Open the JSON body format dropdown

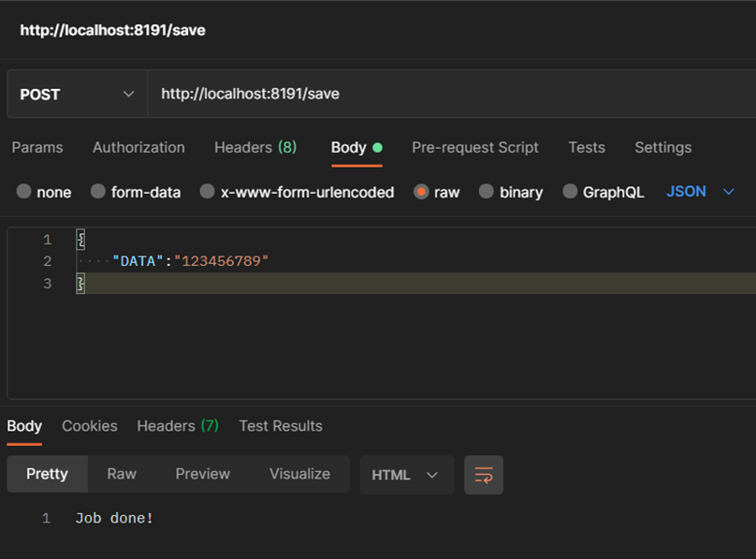pyautogui.click(x=696, y=191)
